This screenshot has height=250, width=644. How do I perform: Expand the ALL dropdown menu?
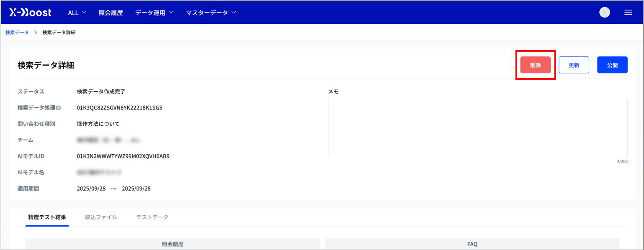point(77,13)
